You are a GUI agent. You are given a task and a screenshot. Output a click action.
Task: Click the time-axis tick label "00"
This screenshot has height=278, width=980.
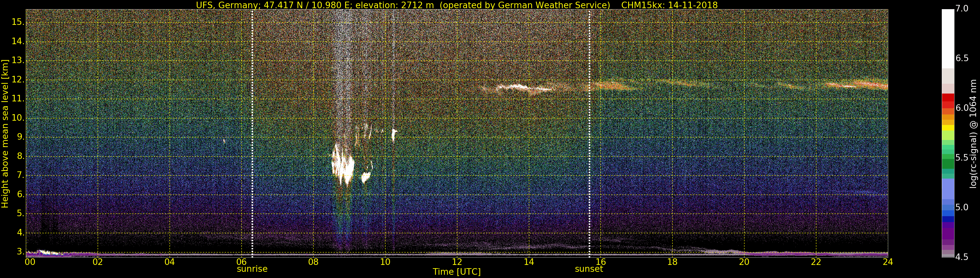[30, 262]
